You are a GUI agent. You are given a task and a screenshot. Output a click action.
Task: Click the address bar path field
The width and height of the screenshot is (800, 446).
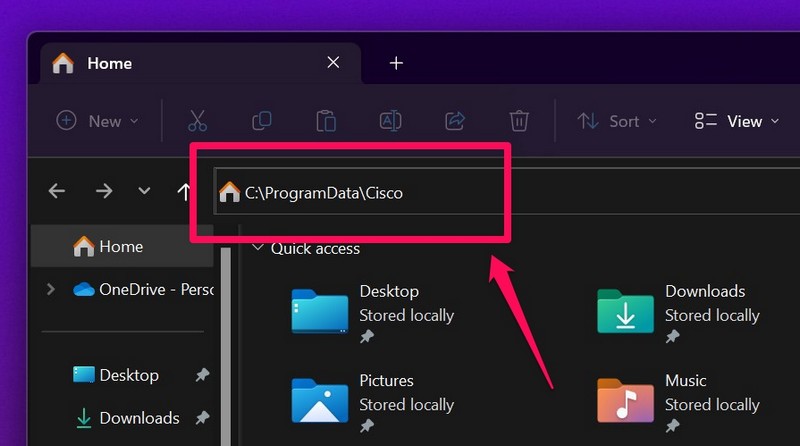pyautogui.click(x=507, y=191)
